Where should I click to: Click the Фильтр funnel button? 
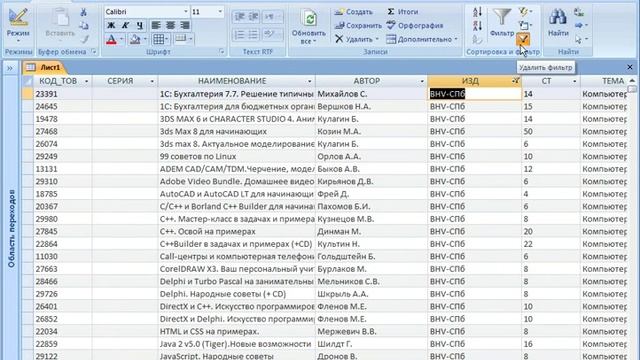click(x=502, y=22)
